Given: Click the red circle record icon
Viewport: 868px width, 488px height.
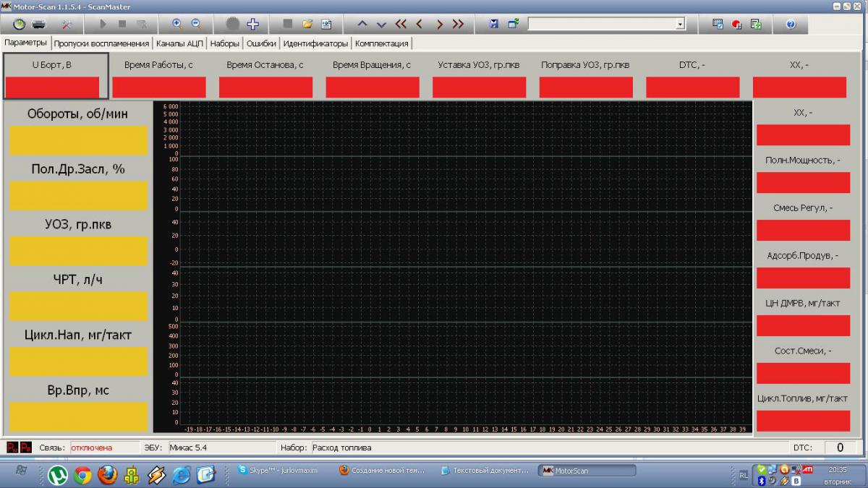Looking at the screenshot, I should [736, 24].
